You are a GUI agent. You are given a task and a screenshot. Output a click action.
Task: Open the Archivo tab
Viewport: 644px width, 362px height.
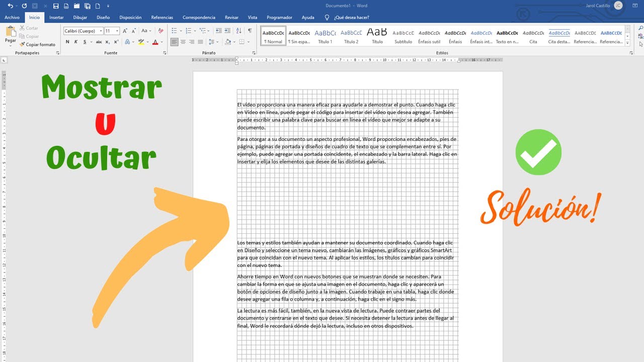tap(12, 17)
